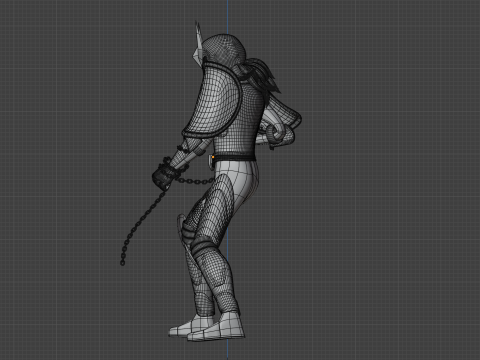The width and height of the screenshot is (480, 360).
Task: Select the hanging chain's bottom end link
Action: tap(123, 263)
